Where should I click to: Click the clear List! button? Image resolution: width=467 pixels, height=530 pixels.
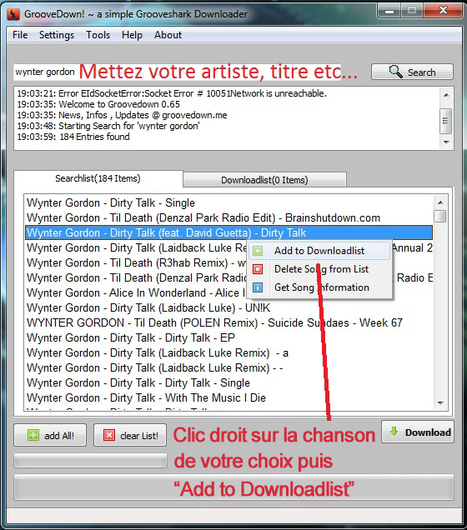130,435
